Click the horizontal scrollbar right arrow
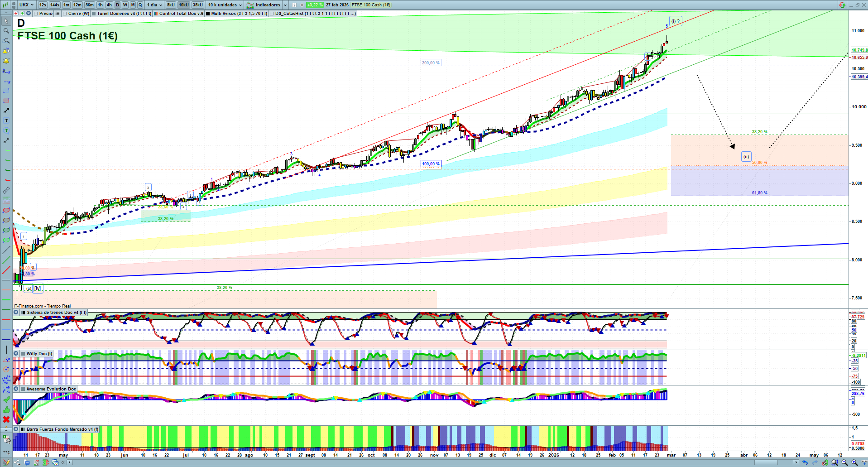The height and width of the screenshot is (467, 868). click(x=796, y=462)
